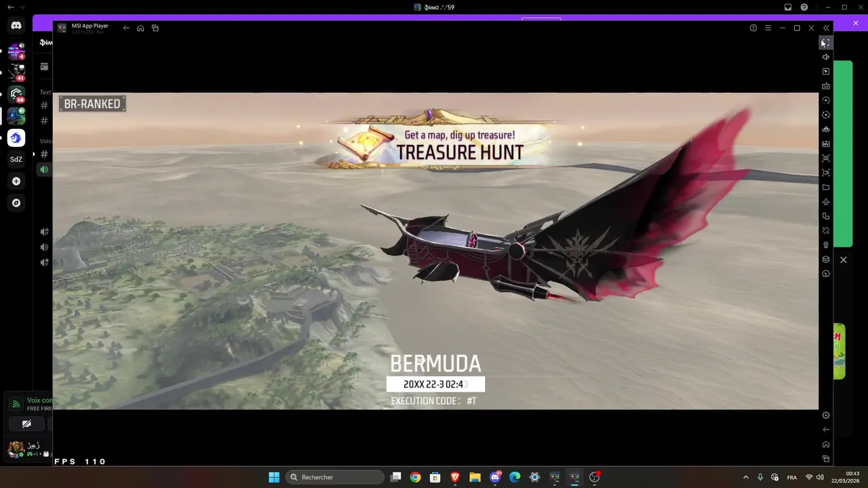Viewport: 868px width, 488px height.
Task: Collapse the MSI sidebar with double chevron
Action: point(826,28)
